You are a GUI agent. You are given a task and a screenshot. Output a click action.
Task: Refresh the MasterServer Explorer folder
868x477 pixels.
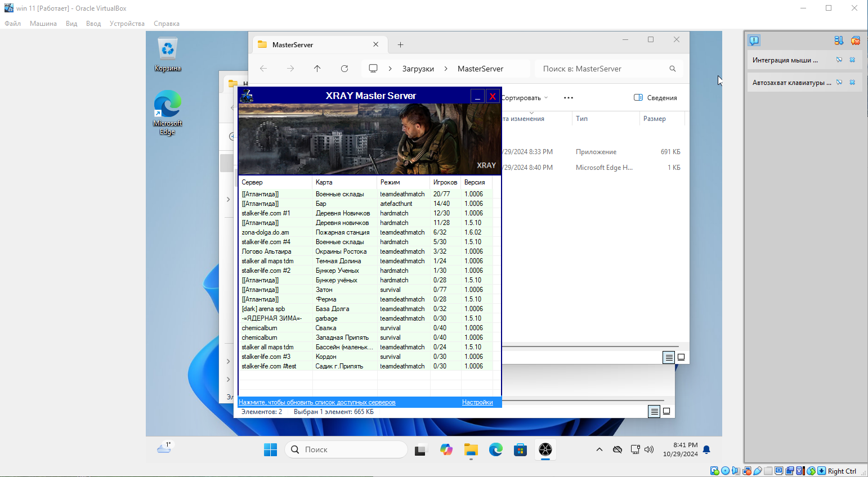344,69
